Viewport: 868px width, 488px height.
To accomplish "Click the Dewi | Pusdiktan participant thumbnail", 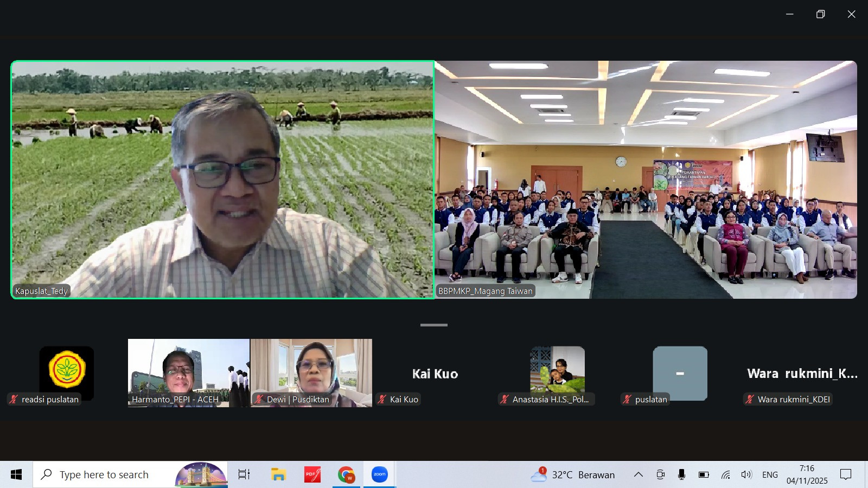I will coord(311,373).
